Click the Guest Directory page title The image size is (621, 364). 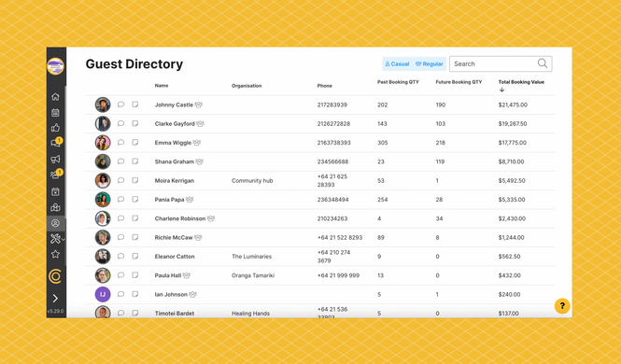point(134,64)
